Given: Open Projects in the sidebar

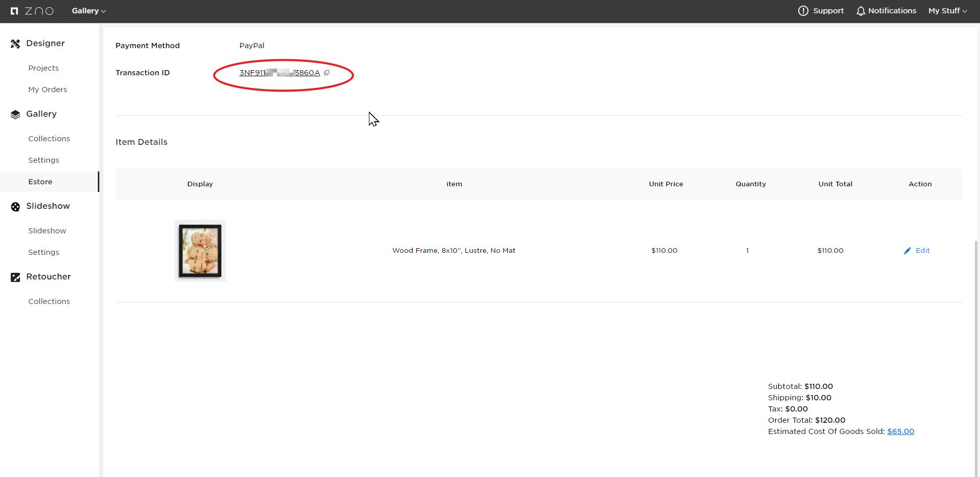Looking at the screenshot, I should click(44, 68).
